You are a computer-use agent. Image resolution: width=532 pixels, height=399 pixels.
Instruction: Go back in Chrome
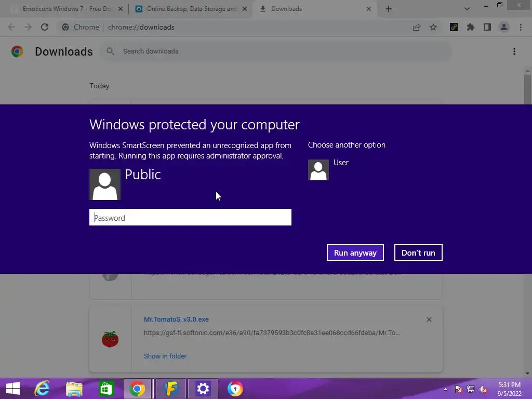click(x=11, y=27)
